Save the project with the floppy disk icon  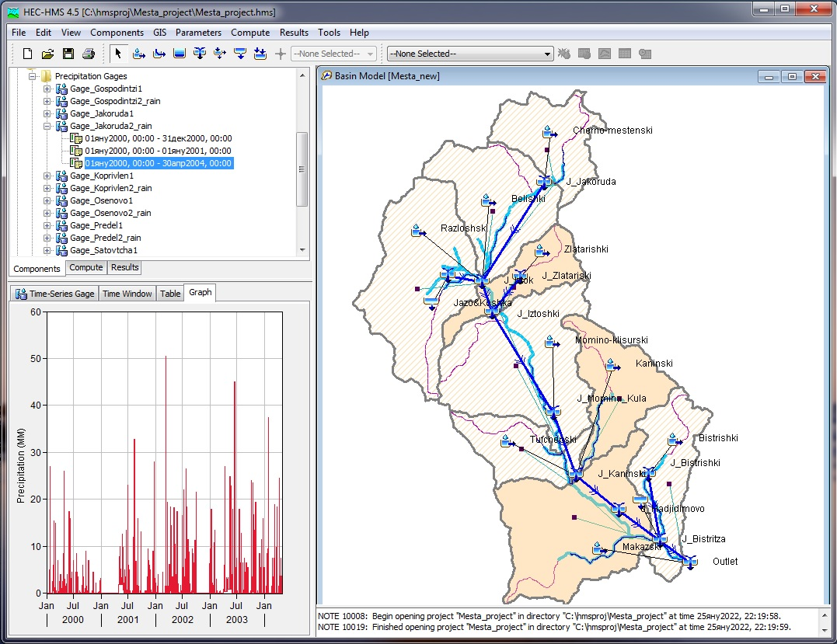[x=68, y=54]
